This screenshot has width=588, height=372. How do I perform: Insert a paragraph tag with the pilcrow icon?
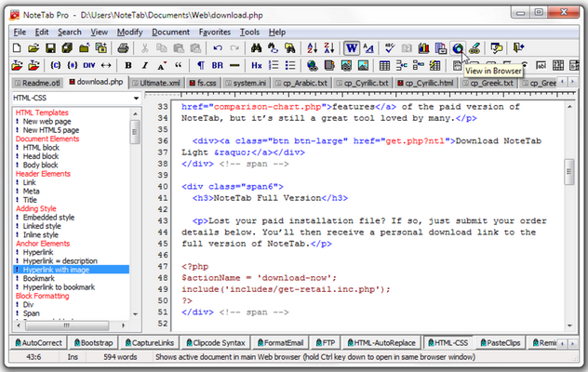[x=201, y=65]
